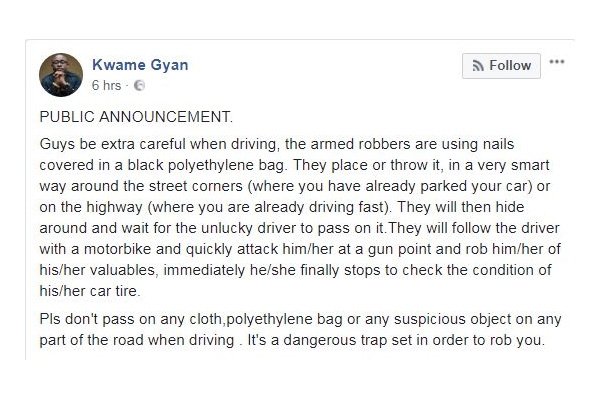Screen dimensions: 600x400
Task: Click the feed icon inside the Follow button
Action: 478,66
